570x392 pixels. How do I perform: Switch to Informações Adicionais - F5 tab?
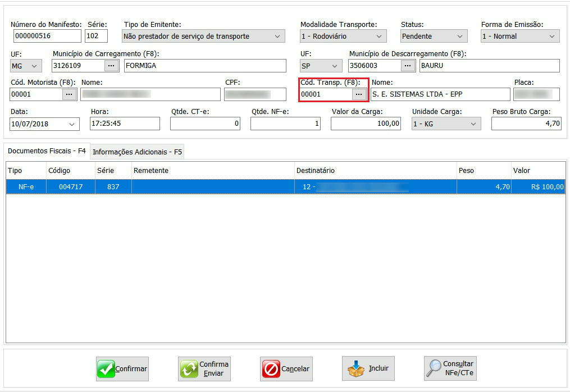(137, 152)
